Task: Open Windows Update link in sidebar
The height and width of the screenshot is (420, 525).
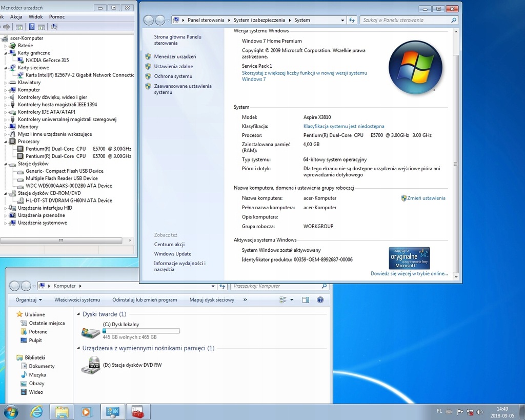Action: tap(173, 254)
